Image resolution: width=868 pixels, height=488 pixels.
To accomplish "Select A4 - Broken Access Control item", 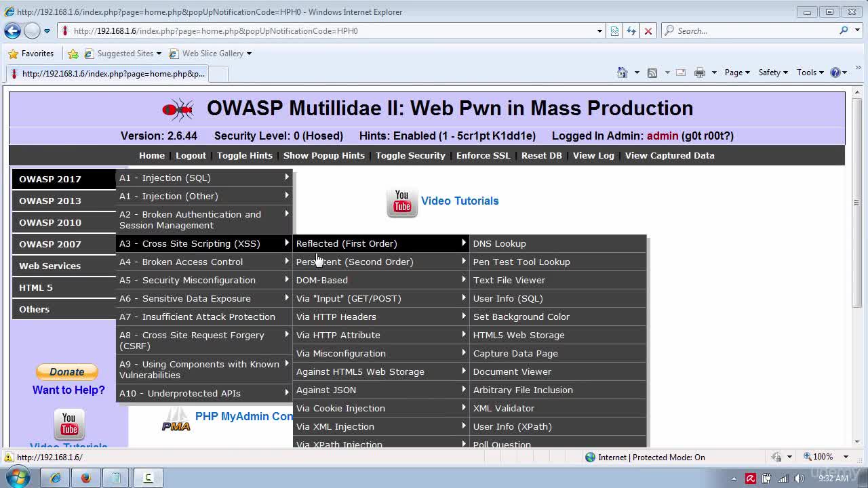I will tap(204, 262).
